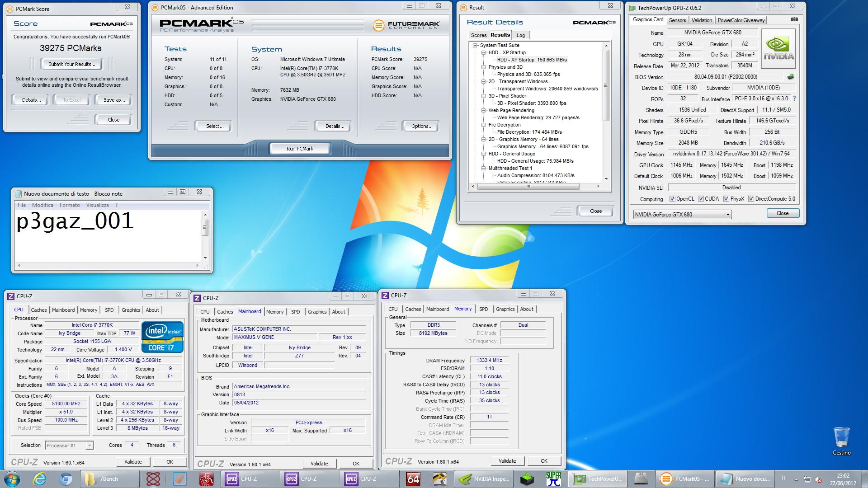
Task: Click the Intel Core i7 logo in CPU-Z
Action: click(x=162, y=337)
